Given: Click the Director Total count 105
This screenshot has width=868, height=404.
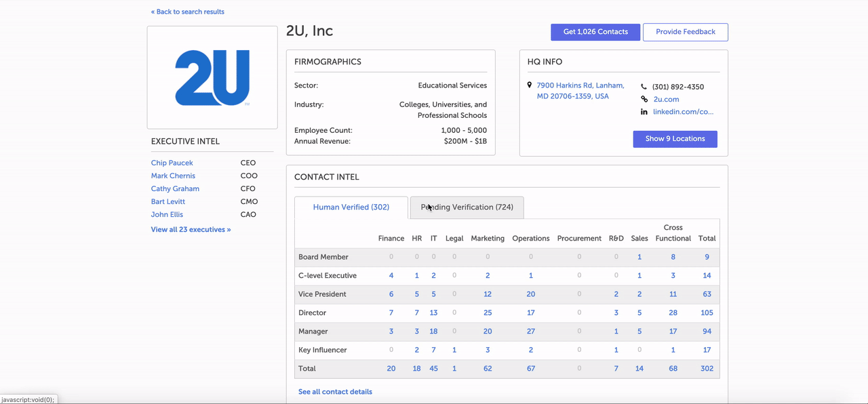Looking at the screenshot, I should 707,313.
